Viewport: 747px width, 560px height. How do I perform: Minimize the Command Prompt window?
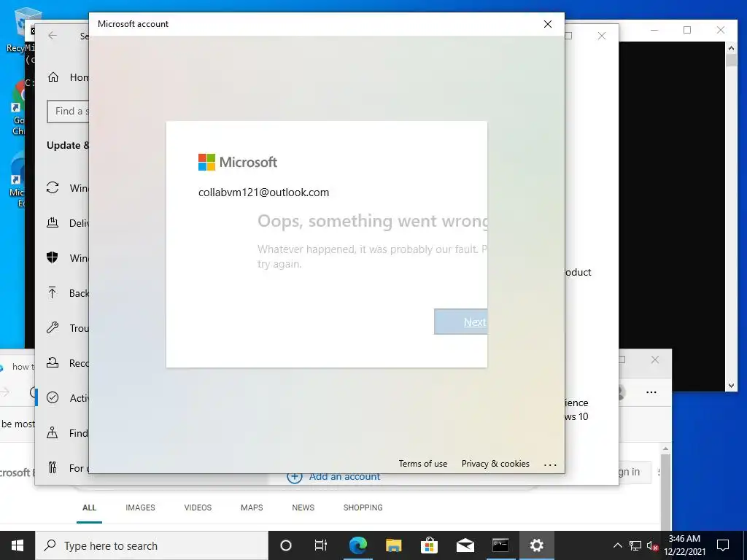pos(654,30)
